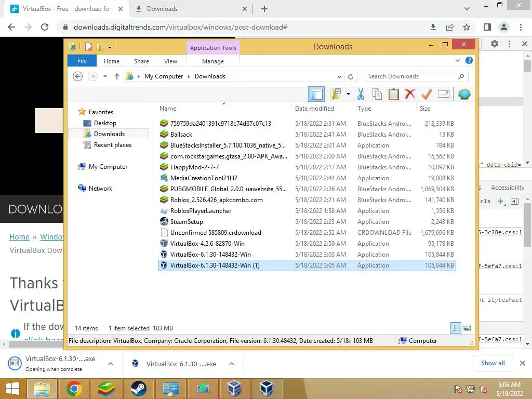Switch to the View ribbon tab

[170, 61]
